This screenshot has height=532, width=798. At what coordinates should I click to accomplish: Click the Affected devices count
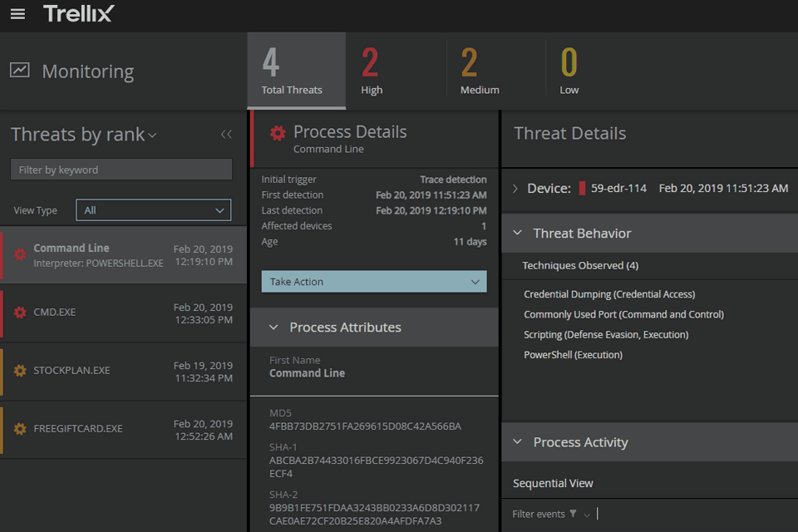coord(484,225)
